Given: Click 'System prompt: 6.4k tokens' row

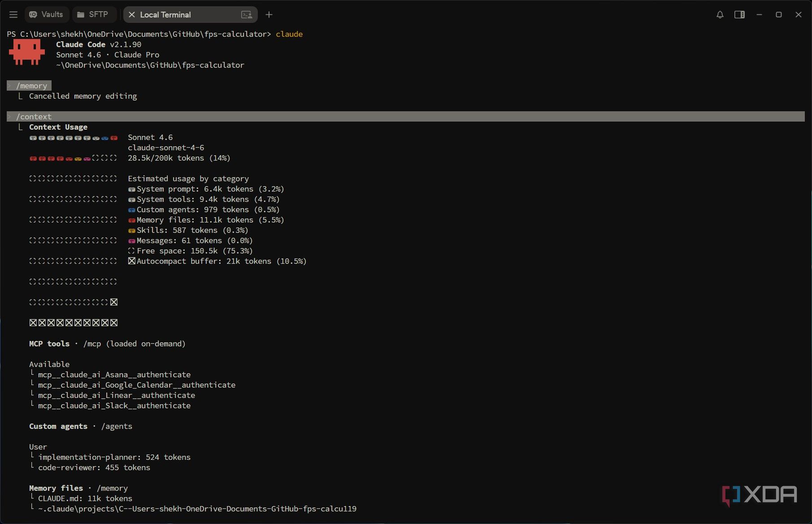Looking at the screenshot, I should click(x=206, y=189).
